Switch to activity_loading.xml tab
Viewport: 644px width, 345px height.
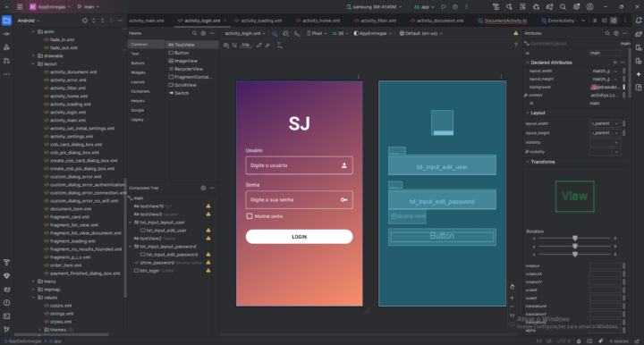pyautogui.click(x=258, y=21)
